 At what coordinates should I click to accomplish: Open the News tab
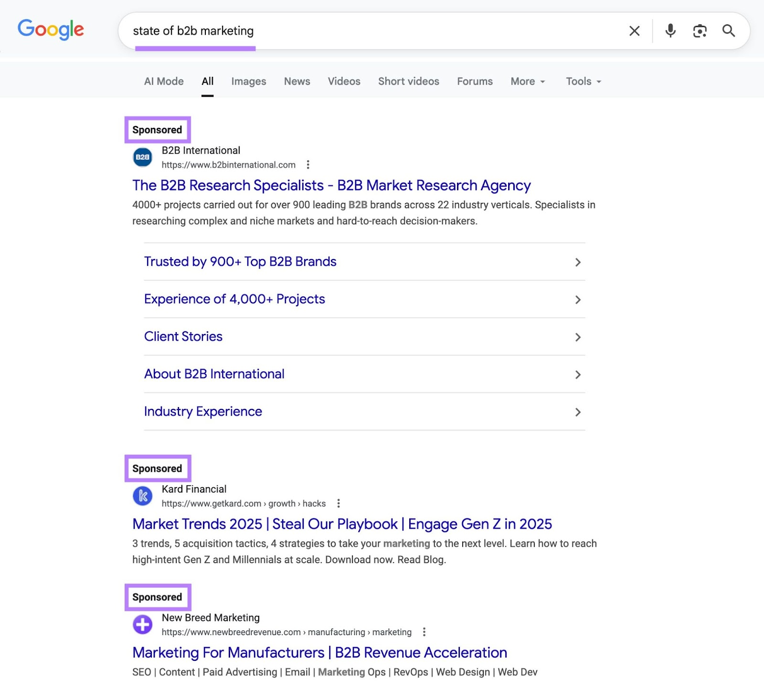pyautogui.click(x=297, y=81)
